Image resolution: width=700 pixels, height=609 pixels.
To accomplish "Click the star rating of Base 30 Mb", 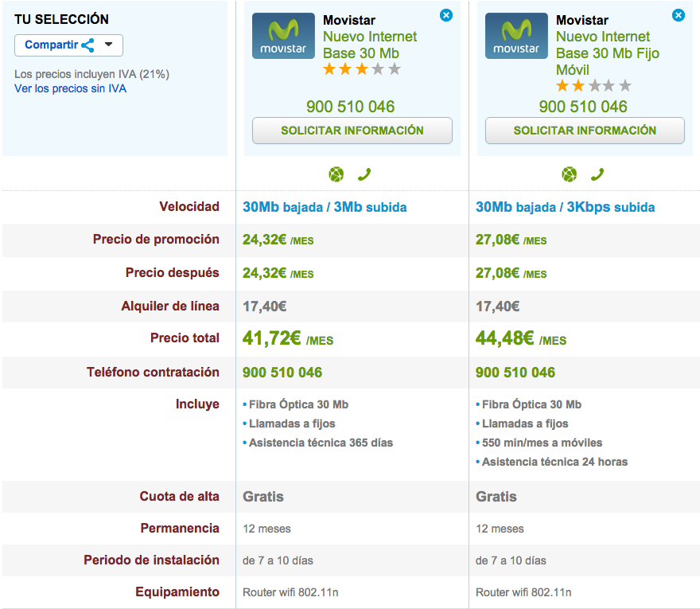I will click(362, 69).
